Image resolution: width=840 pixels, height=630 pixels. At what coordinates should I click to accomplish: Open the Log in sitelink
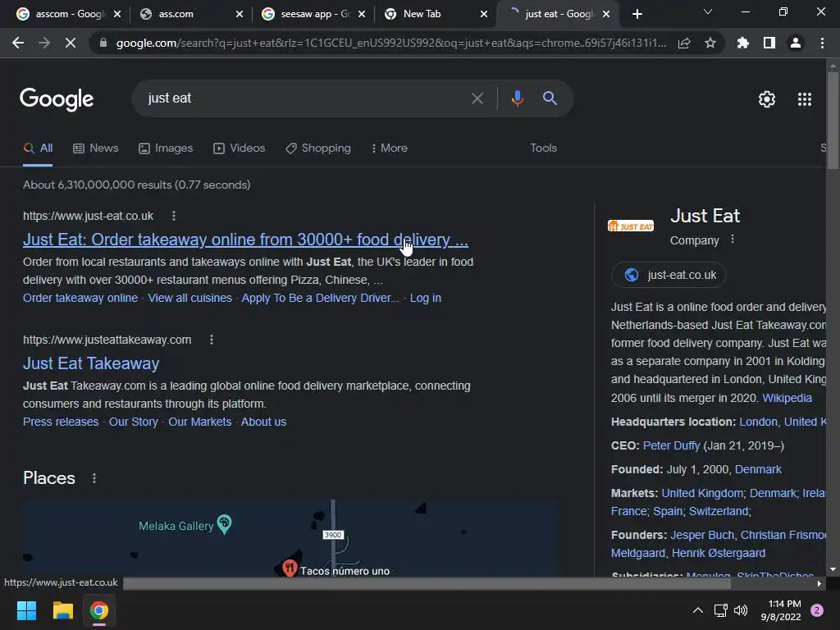click(x=426, y=298)
